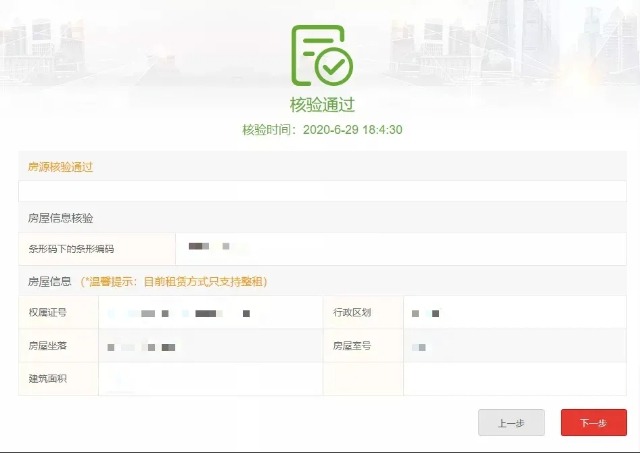Viewport: 640px width, 453px height.
Task: Click the green verification passed document icon
Action: point(322,55)
